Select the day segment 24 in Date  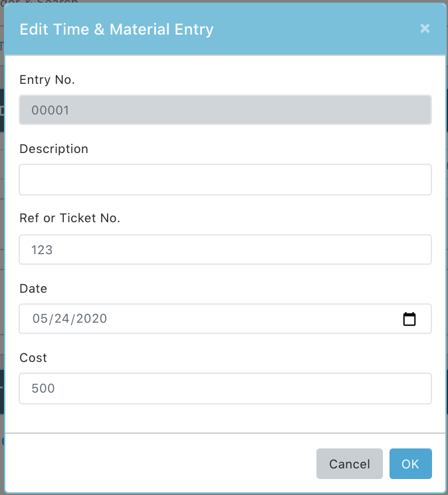[x=62, y=319]
